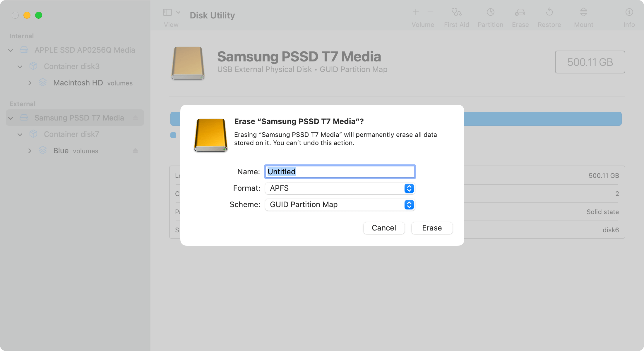Eject the Samsung PSSD T7 Media drive
Image resolution: width=644 pixels, height=351 pixels.
135,118
